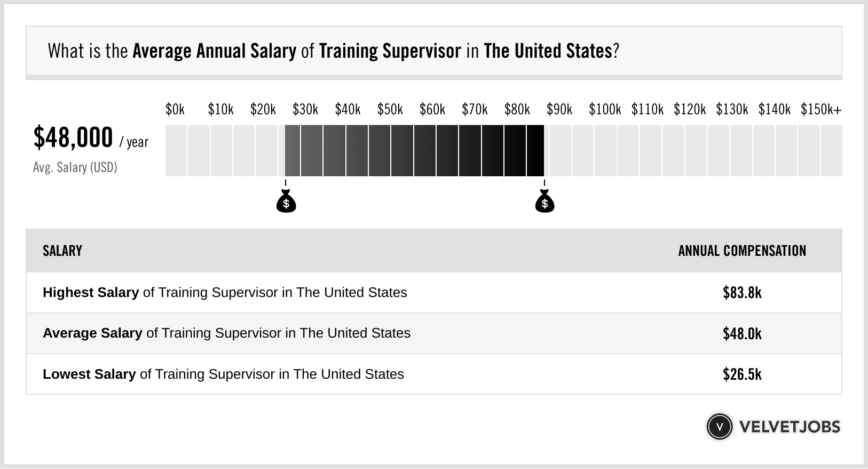Open the VELVETJOBS brand name link
The width and height of the screenshot is (868, 469).
[x=790, y=427]
